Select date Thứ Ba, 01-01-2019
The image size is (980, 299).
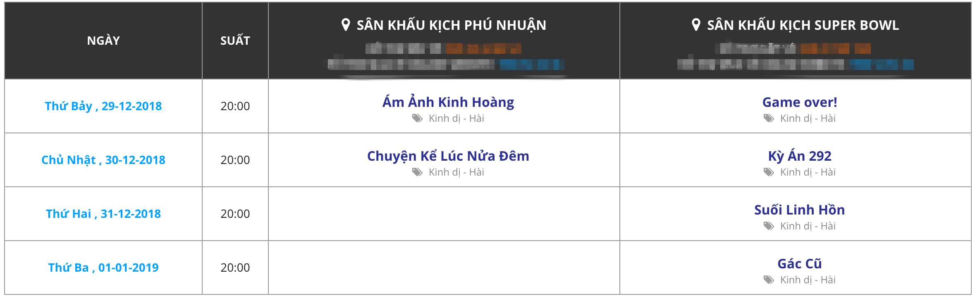tap(103, 268)
